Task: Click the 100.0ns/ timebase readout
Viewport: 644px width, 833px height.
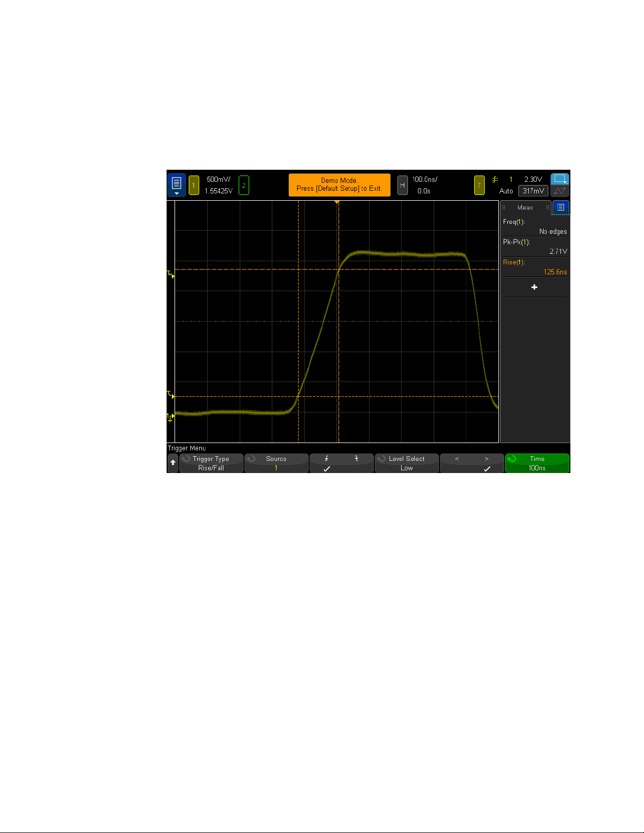Action: click(425, 179)
